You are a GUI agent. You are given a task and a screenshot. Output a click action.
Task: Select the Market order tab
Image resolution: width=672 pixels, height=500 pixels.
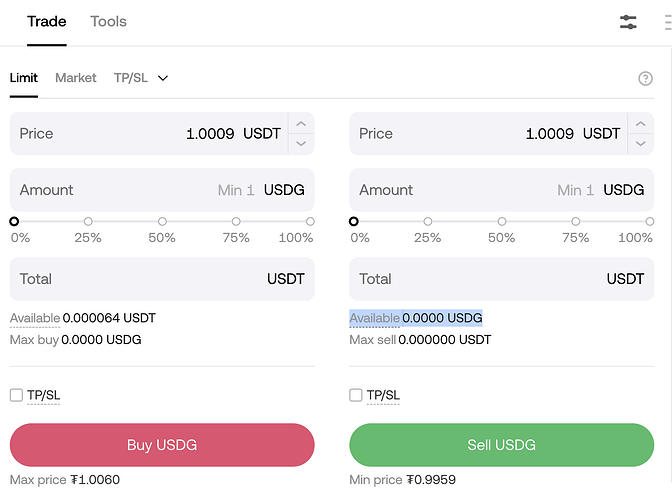tap(76, 78)
